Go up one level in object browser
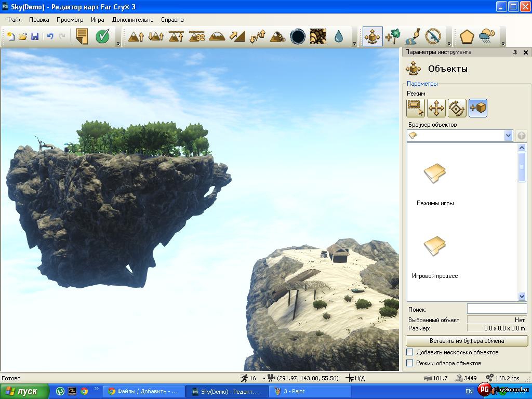Viewport: 532px width, 399px height. pyautogui.click(x=522, y=136)
